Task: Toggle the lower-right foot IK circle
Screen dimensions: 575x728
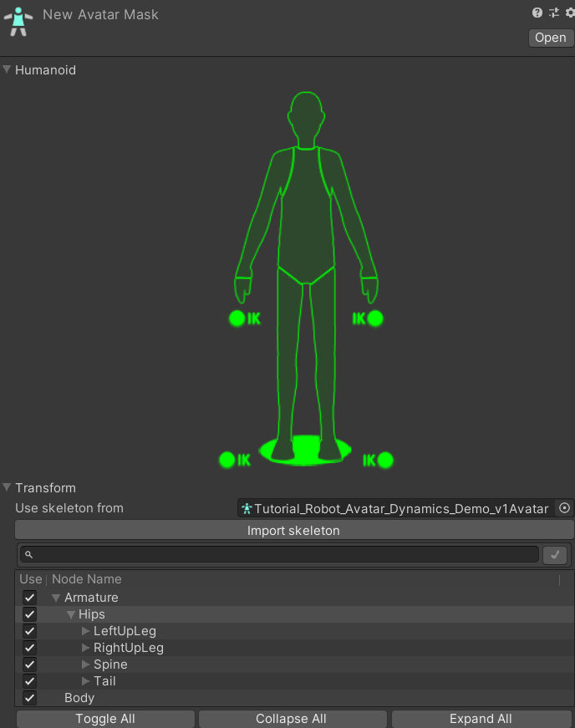Action: 385,460
